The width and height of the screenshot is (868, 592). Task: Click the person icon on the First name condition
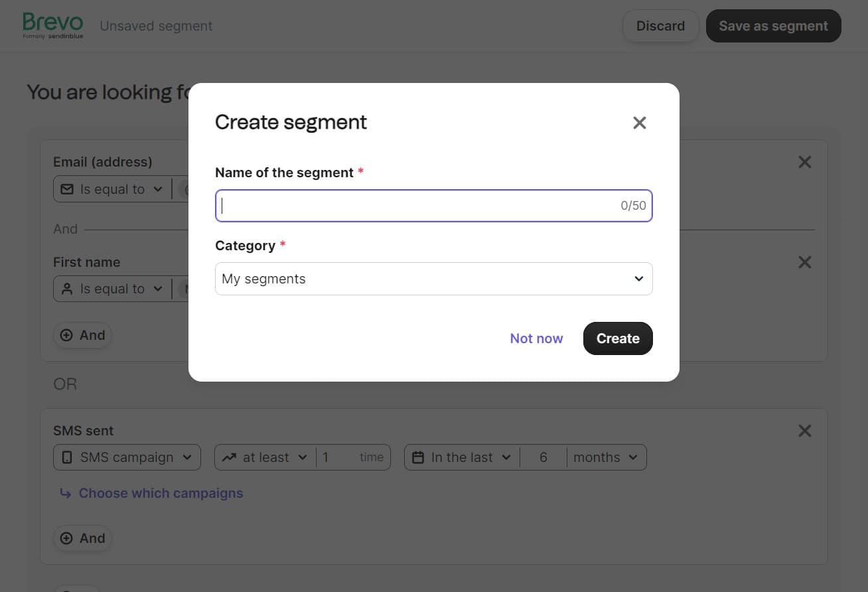point(67,289)
